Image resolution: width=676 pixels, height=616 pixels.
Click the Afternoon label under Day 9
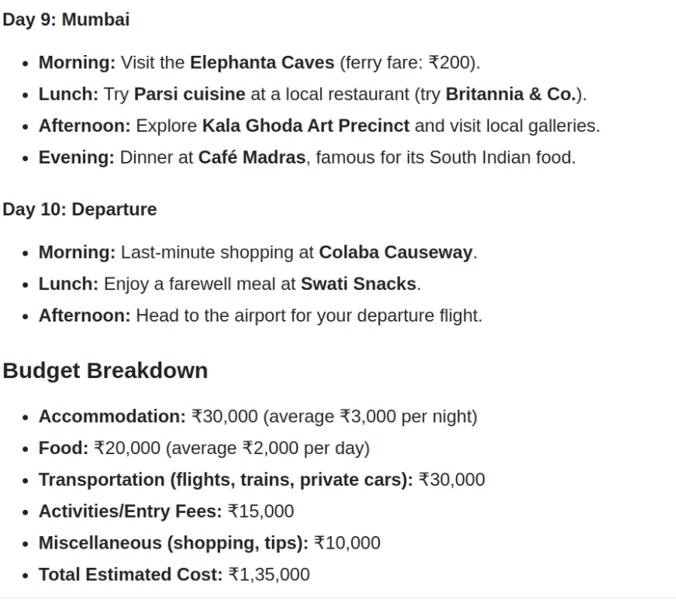coord(84,126)
